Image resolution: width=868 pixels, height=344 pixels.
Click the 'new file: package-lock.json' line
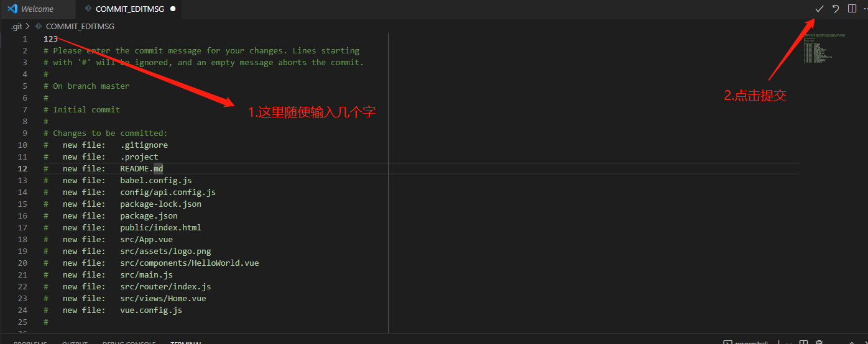(x=122, y=204)
